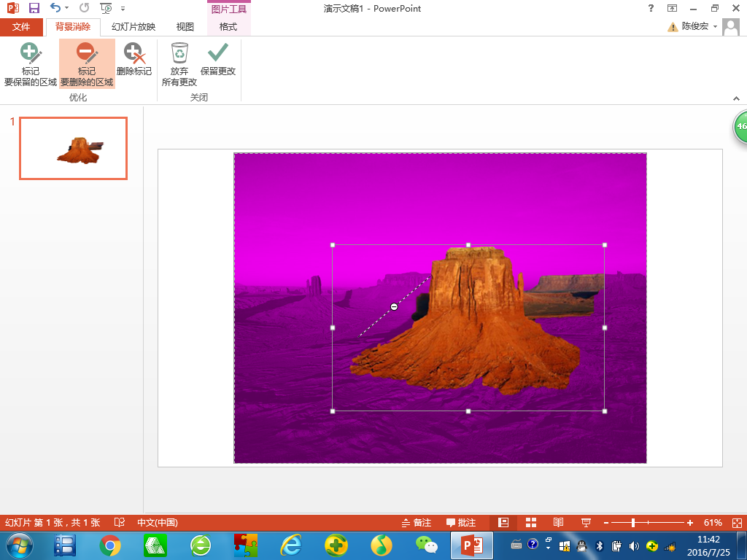Save the presentation using floppy icon
This screenshot has width=747, height=560.
(34, 8)
